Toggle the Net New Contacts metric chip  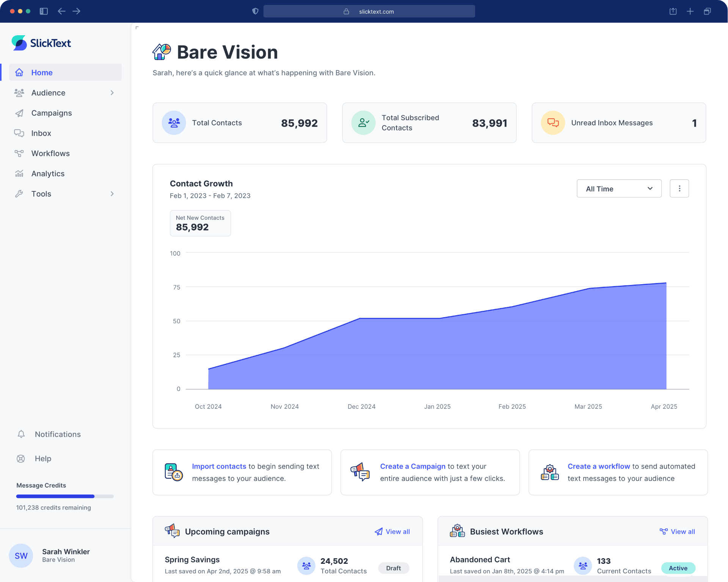point(200,223)
